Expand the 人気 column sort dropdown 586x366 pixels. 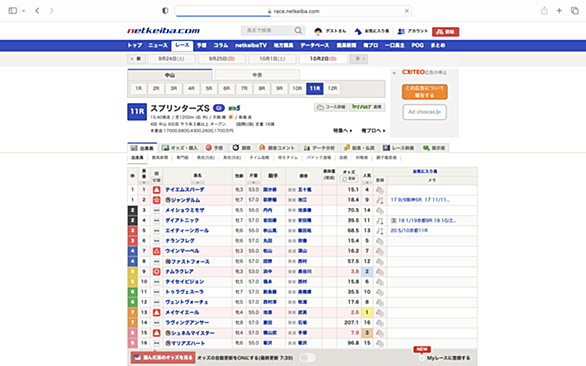click(367, 183)
